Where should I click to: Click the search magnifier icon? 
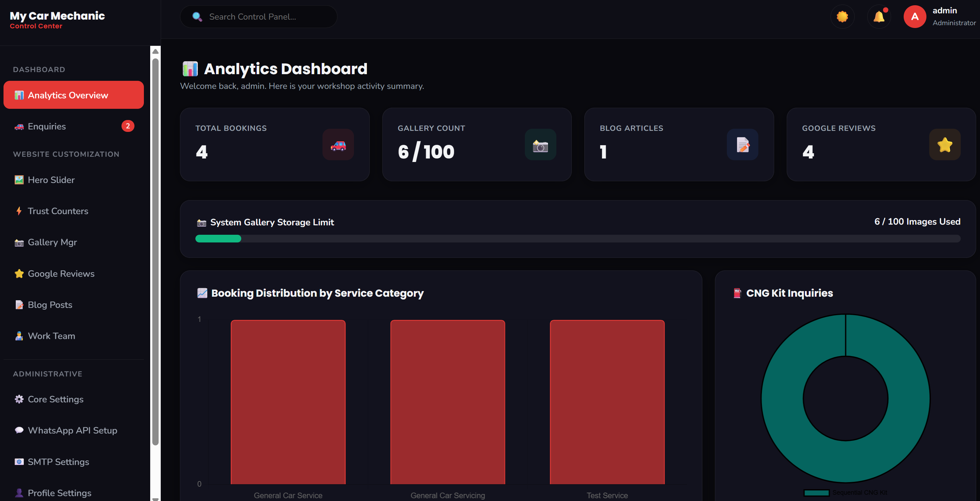pos(197,17)
